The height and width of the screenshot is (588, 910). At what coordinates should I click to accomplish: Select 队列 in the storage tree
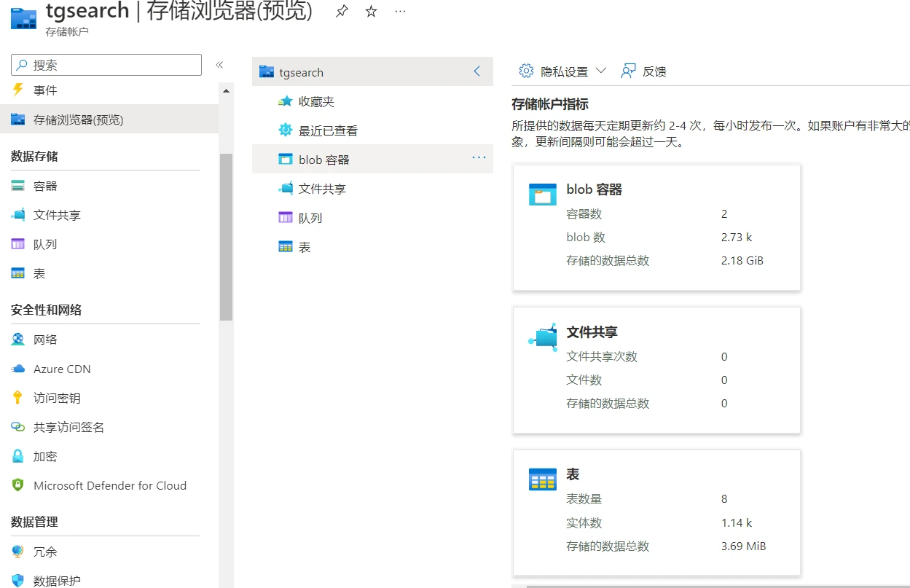tap(310, 218)
